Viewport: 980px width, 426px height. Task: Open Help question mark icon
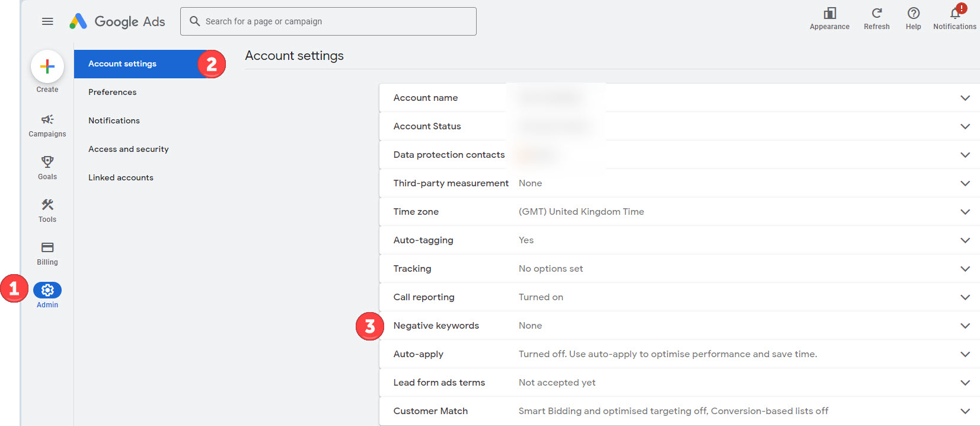[x=913, y=13]
